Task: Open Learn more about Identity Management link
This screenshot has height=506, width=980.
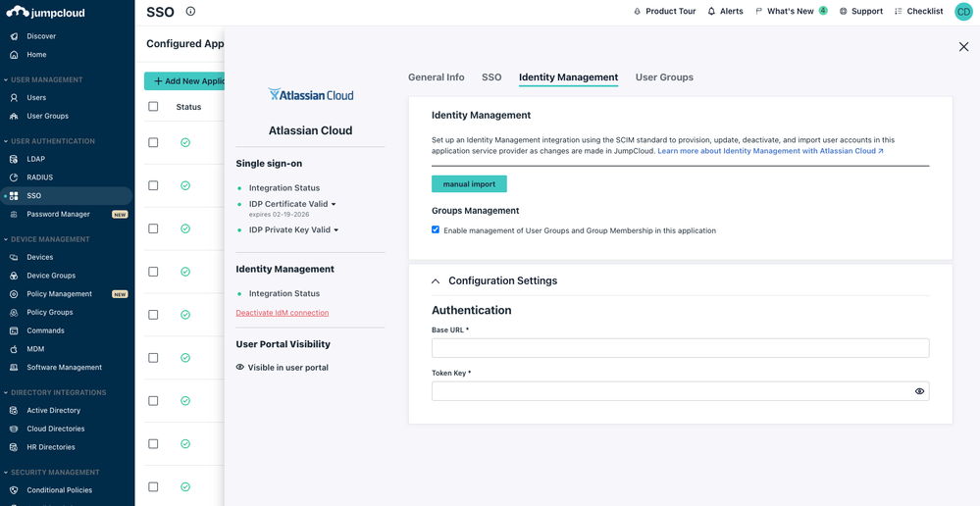Action: coord(771,151)
